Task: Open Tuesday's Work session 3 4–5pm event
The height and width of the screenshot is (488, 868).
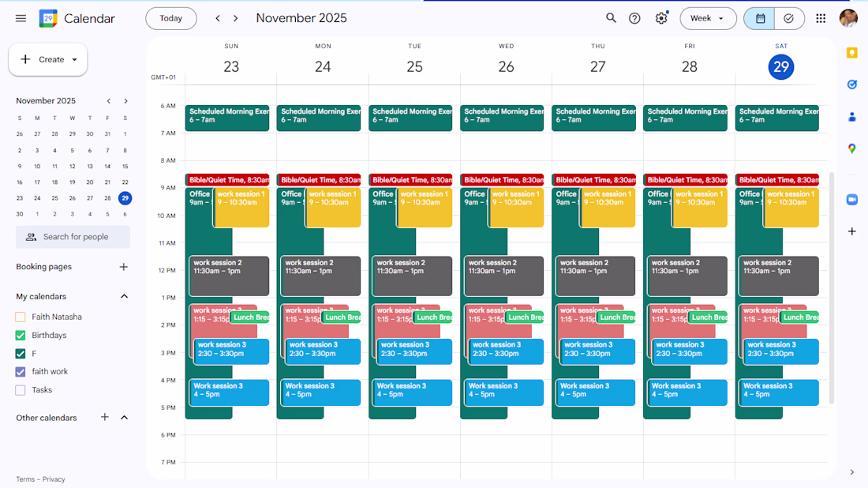Action: tap(412, 392)
